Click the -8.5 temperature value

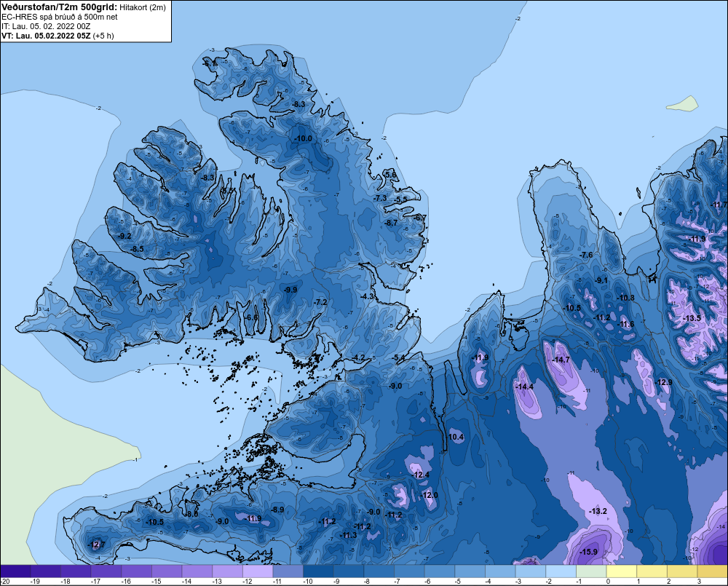(x=137, y=249)
